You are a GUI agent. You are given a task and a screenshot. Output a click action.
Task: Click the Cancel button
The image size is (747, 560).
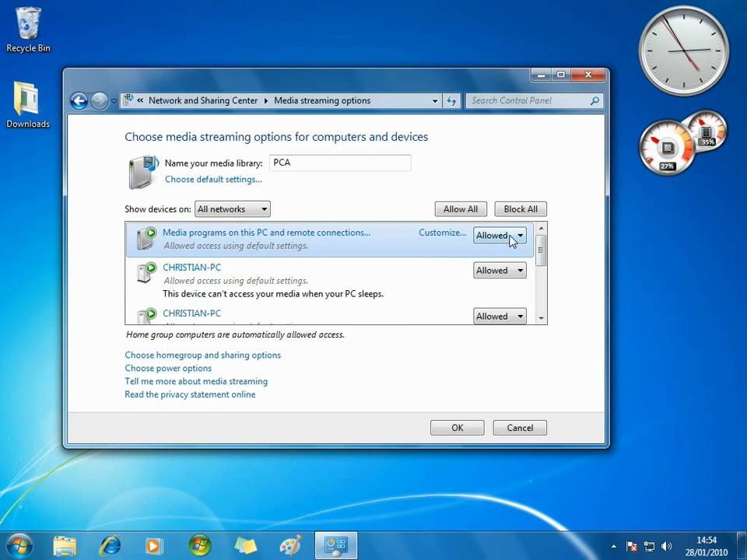pyautogui.click(x=520, y=428)
